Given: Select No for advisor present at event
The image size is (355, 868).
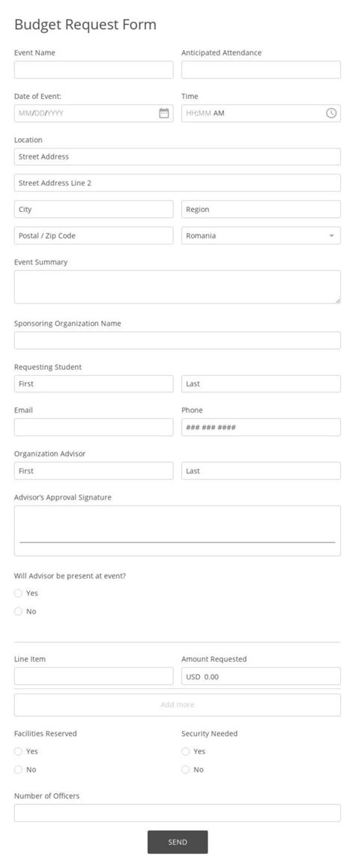Looking at the screenshot, I should (18, 612).
